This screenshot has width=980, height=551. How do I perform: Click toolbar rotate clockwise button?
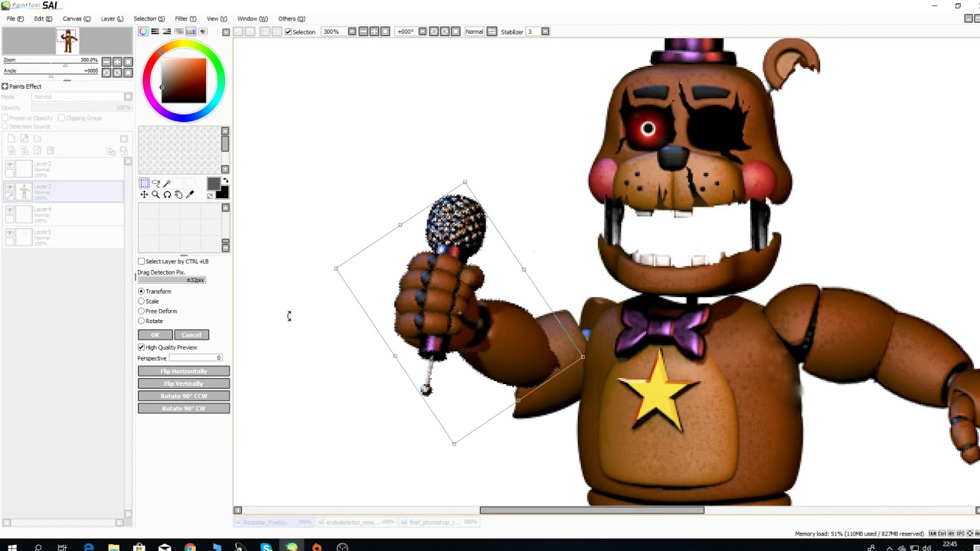(x=445, y=31)
